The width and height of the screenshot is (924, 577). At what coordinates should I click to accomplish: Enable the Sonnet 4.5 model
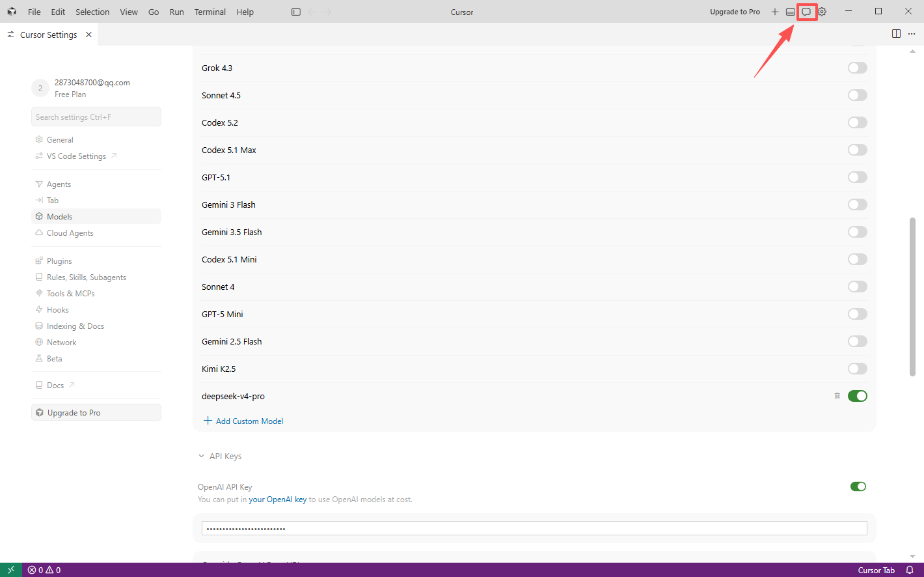tap(858, 95)
